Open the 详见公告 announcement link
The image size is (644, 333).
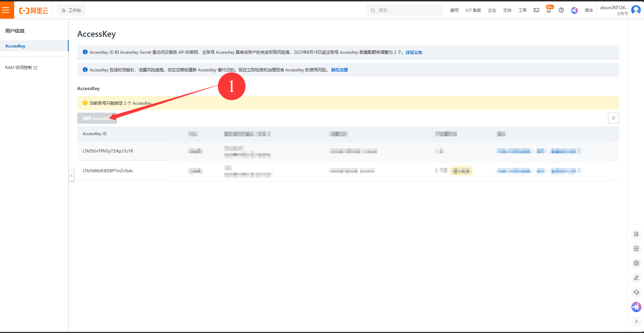tap(414, 53)
